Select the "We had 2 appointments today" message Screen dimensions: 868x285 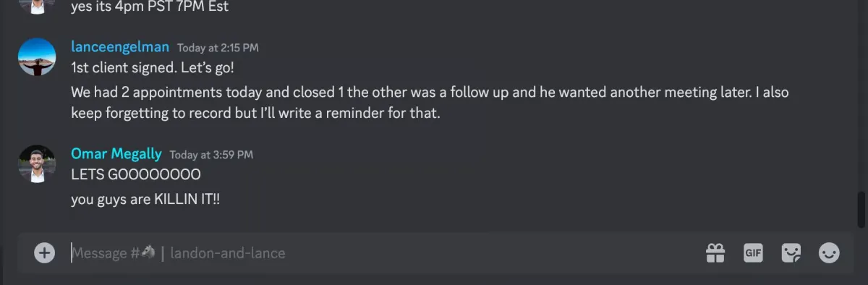point(430,103)
